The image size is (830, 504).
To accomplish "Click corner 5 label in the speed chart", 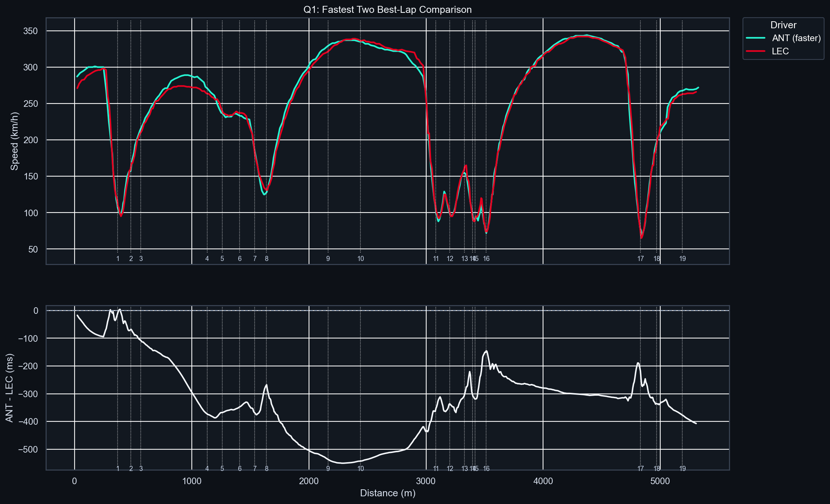I will coord(222,259).
